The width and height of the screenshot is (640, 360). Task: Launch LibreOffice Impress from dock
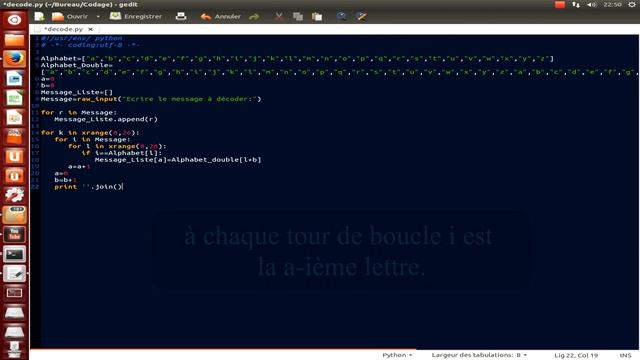pos(14,118)
